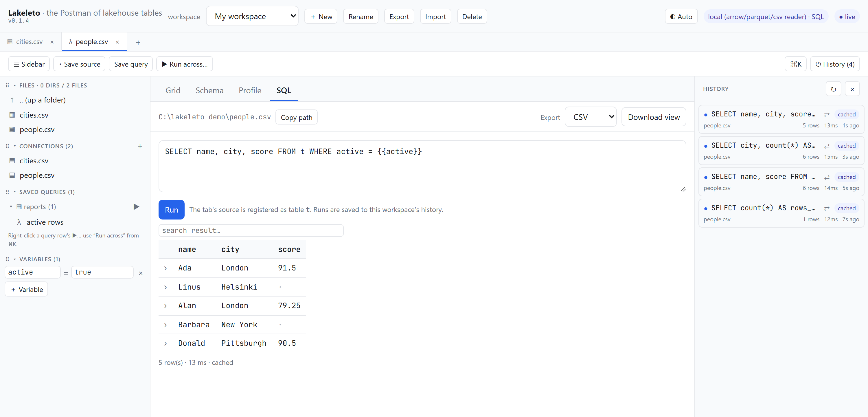868x417 pixels.
Task: Click into the SQL query editor
Action: 422,166
